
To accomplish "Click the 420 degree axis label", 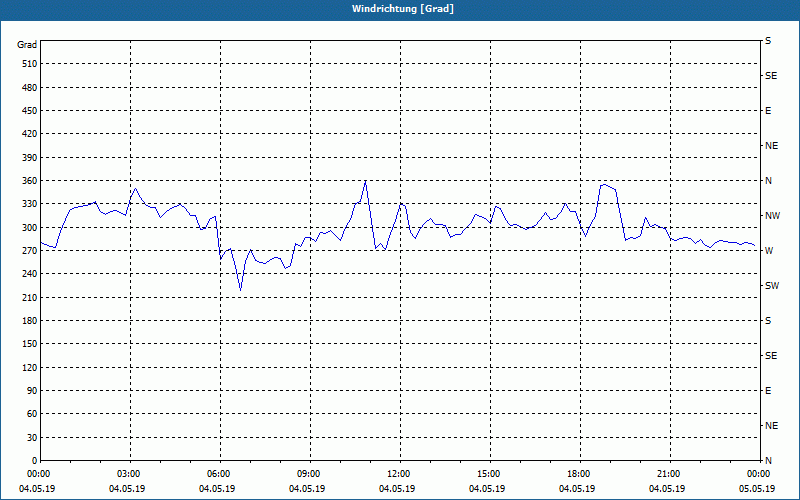I will tap(30, 134).
